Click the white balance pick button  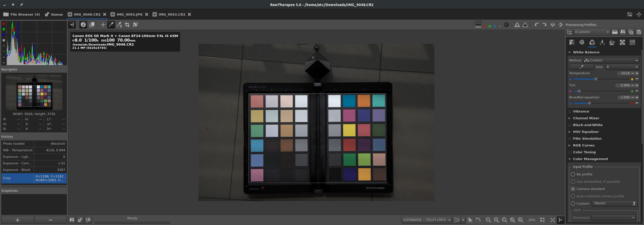point(581,67)
